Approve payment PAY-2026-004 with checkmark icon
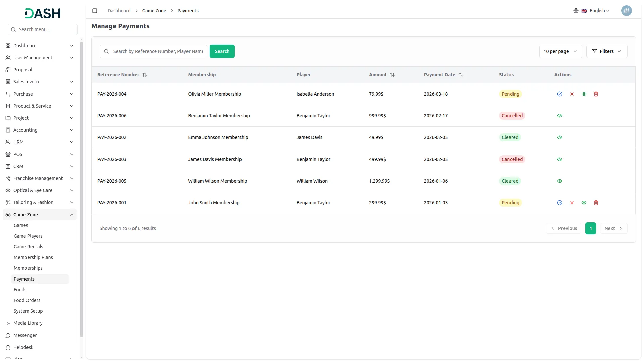This screenshot has height=362, width=644. pyautogui.click(x=559, y=94)
